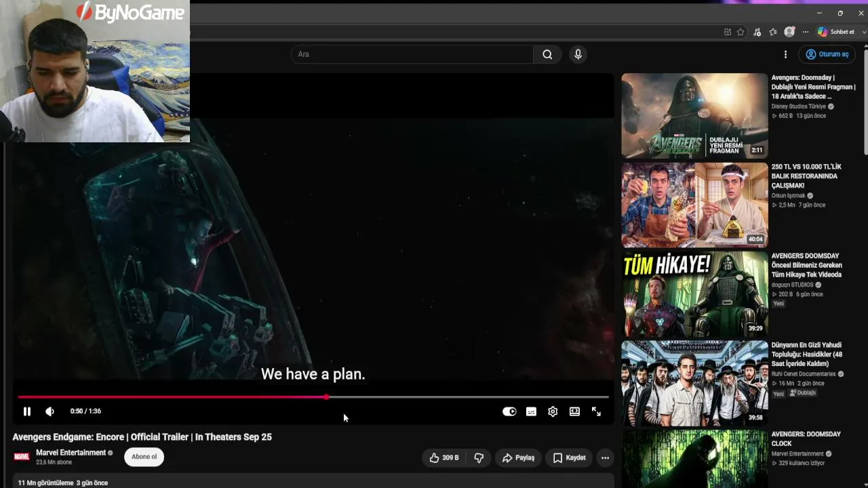Click the 'Dublajlı' badge on Hasidikler video
868x488 pixels.
(x=803, y=393)
